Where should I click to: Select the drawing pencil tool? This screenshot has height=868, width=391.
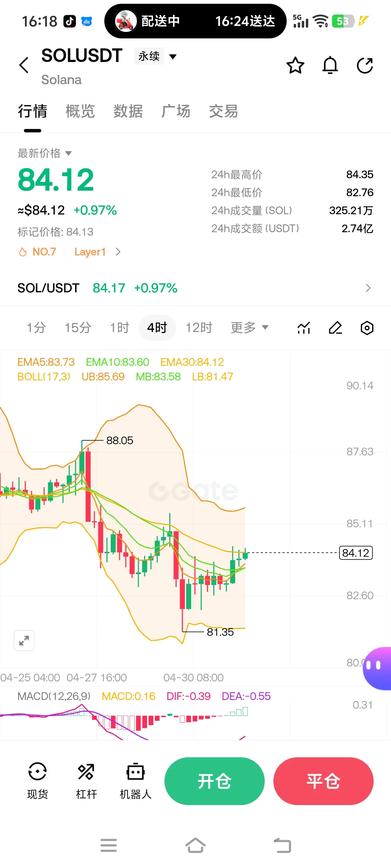[335, 328]
